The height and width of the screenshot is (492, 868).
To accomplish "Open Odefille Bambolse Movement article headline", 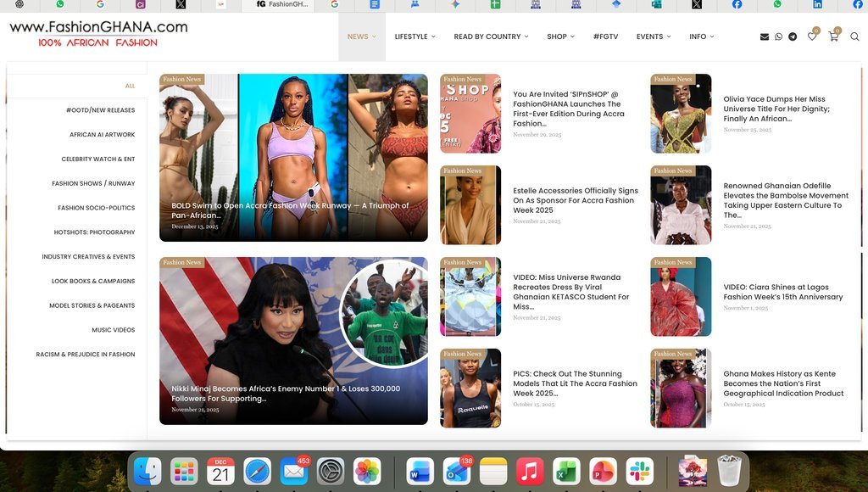I will pyautogui.click(x=786, y=200).
